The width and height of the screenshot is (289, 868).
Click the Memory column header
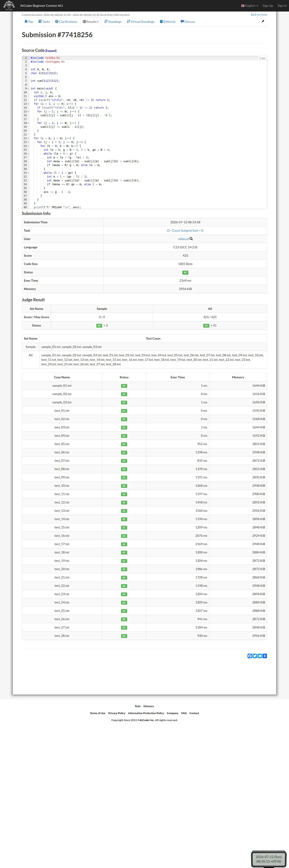(x=238, y=377)
